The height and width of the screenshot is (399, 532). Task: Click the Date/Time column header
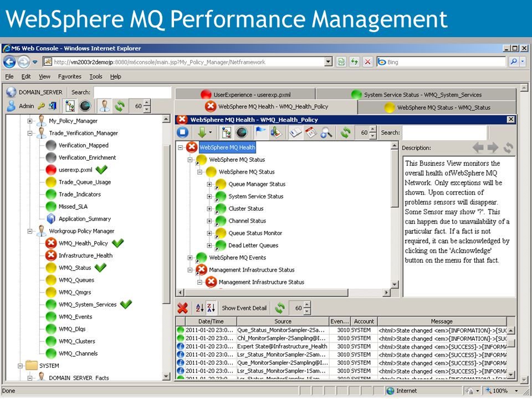(211, 321)
